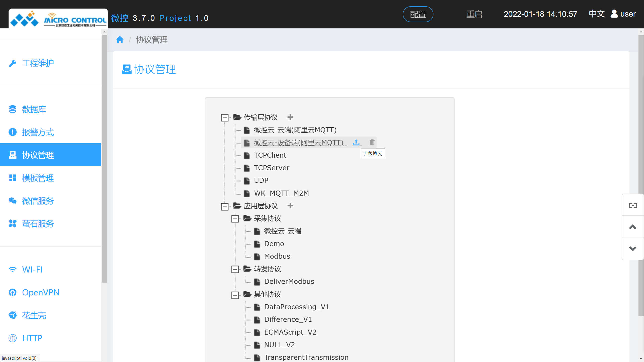Click the 配置 button
The width and height of the screenshot is (644, 362).
(x=418, y=14)
